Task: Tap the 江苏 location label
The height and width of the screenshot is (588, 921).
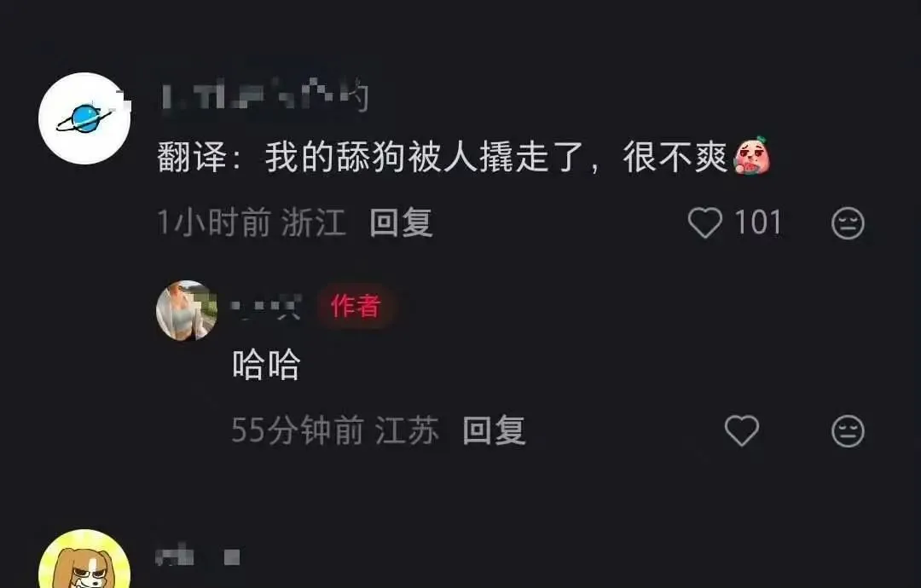Action: (x=407, y=430)
